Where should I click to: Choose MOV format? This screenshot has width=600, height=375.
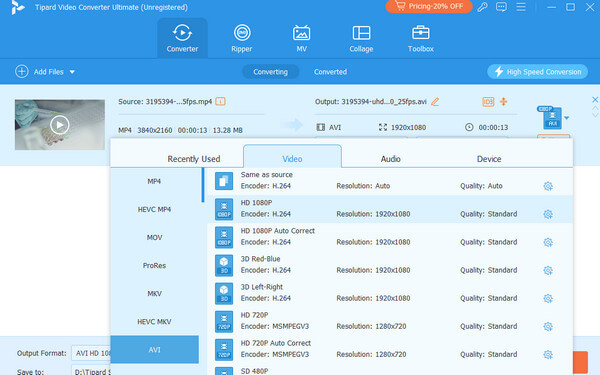pyautogui.click(x=155, y=238)
